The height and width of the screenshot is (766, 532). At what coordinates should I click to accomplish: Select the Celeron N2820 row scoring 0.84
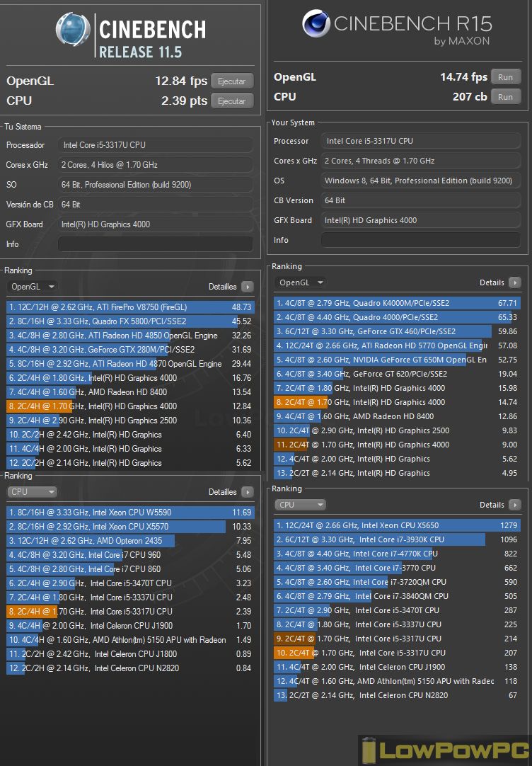pos(130,668)
